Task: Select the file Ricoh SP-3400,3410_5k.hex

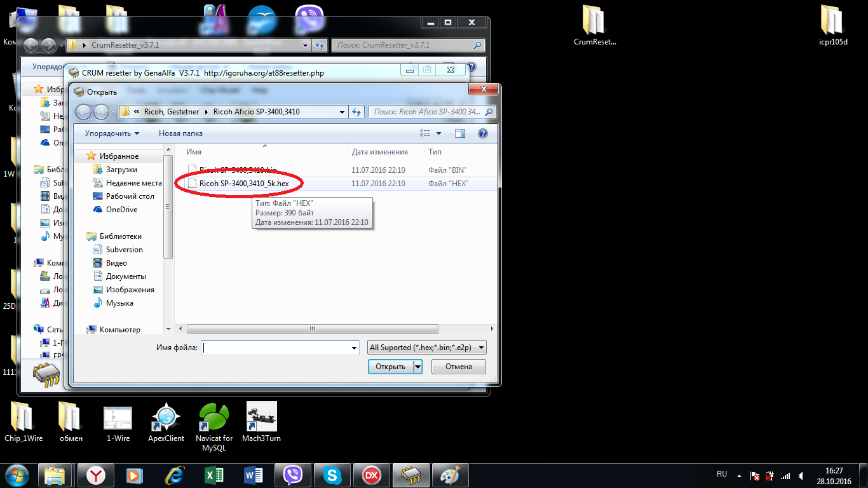Action: click(244, 183)
